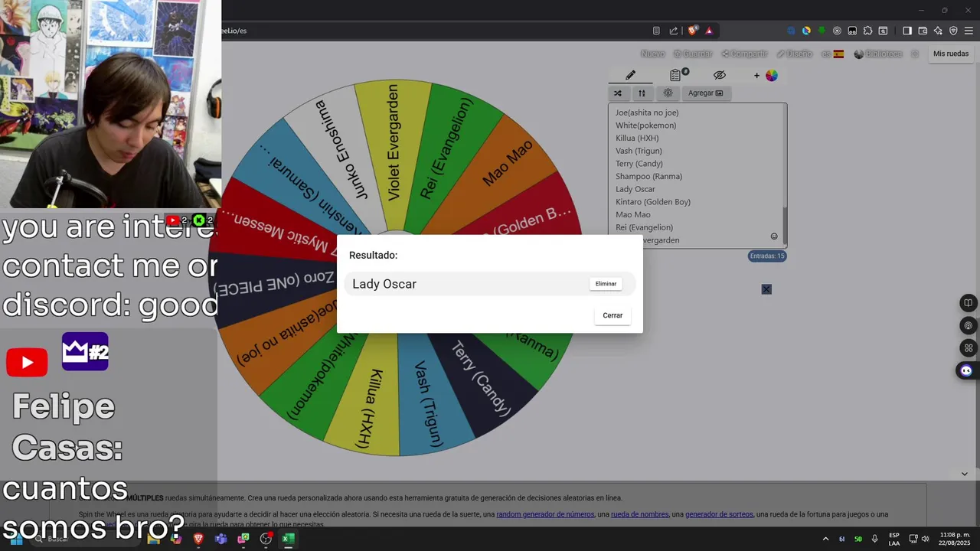Open Diseño in the top menu

tap(794, 54)
